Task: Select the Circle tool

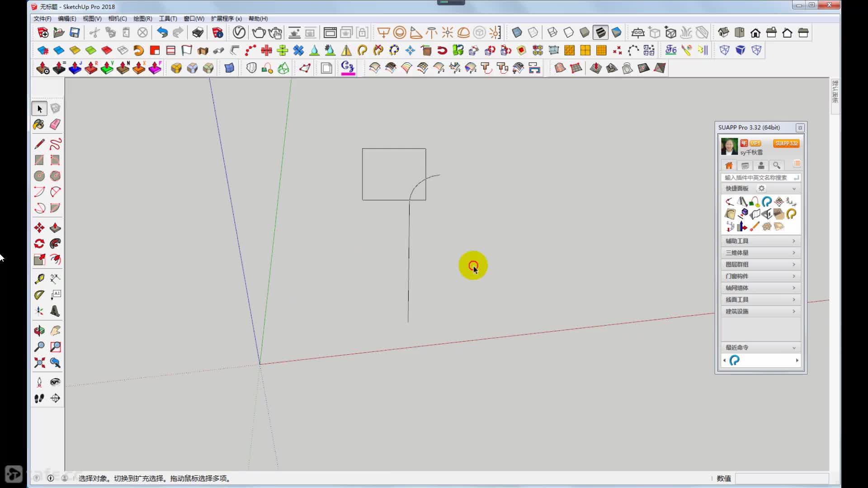Action: 39,176
